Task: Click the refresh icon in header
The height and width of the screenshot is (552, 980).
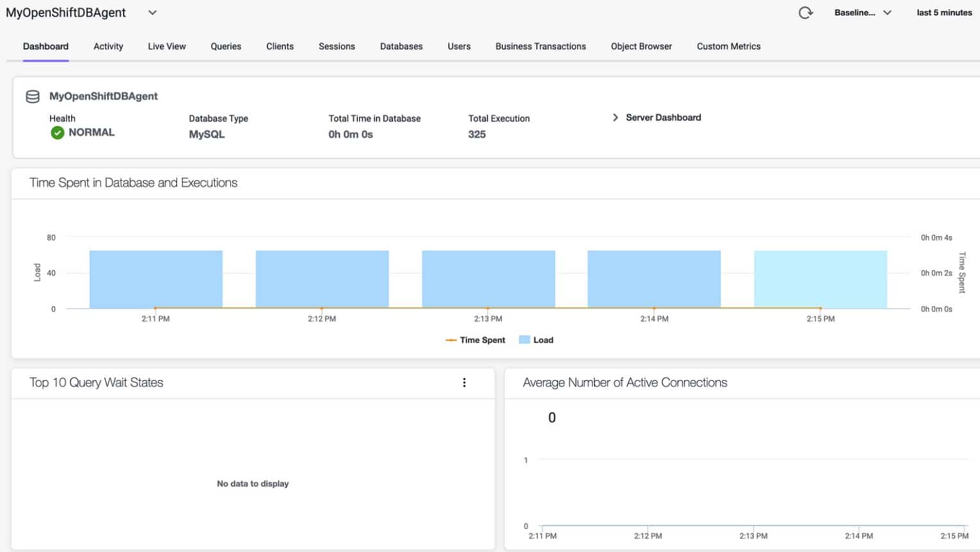Action: coord(806,13)
